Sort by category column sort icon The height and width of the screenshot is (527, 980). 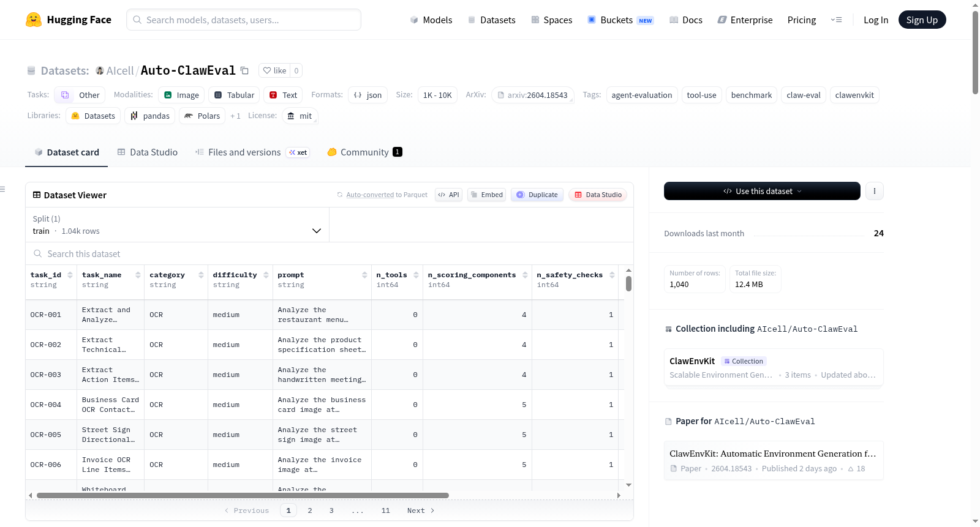201,275
